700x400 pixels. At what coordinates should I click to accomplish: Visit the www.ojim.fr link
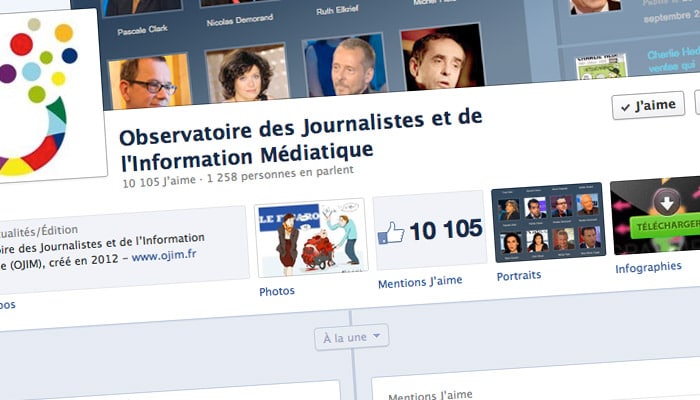click(164, 255)
